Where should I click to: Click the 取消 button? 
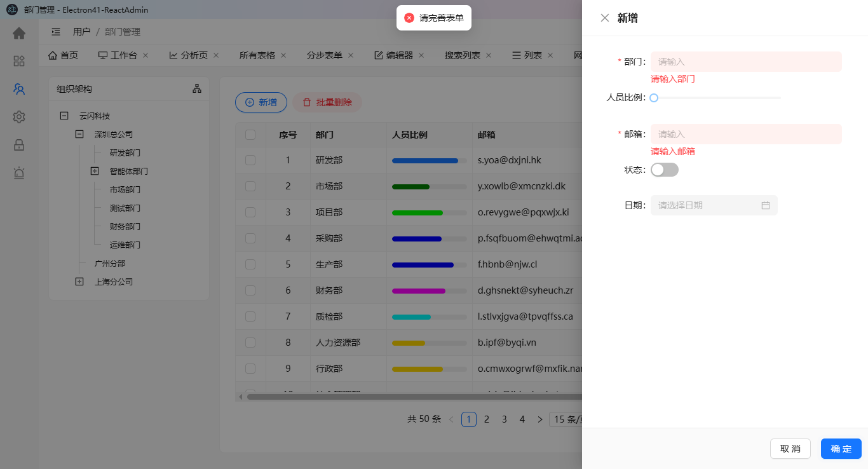click(x=790, y=449)
